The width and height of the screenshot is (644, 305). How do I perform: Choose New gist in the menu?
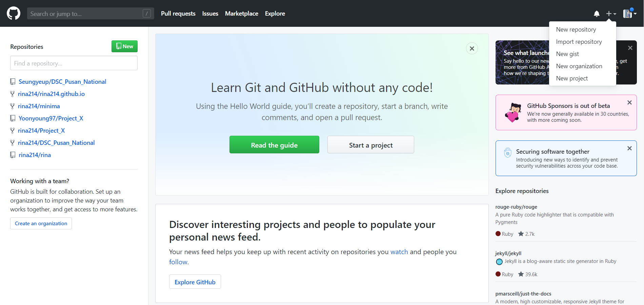pyautogui.click(x=583, y=54)
